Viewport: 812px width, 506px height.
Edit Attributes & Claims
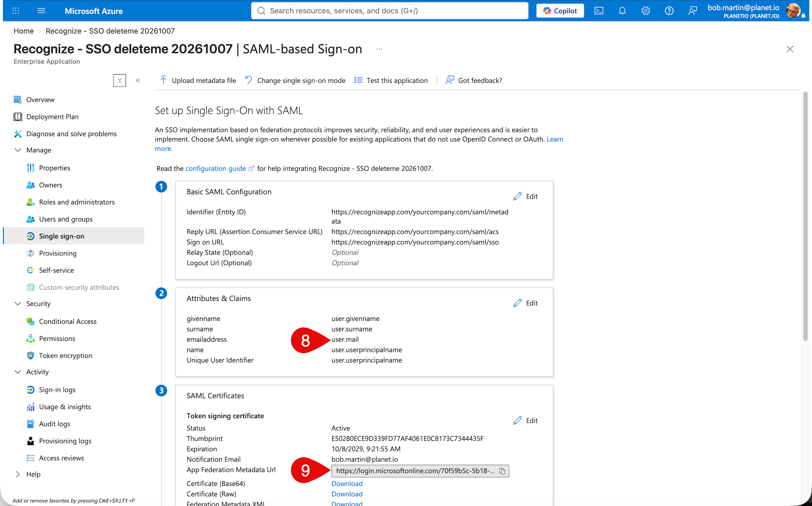(525, 303)
